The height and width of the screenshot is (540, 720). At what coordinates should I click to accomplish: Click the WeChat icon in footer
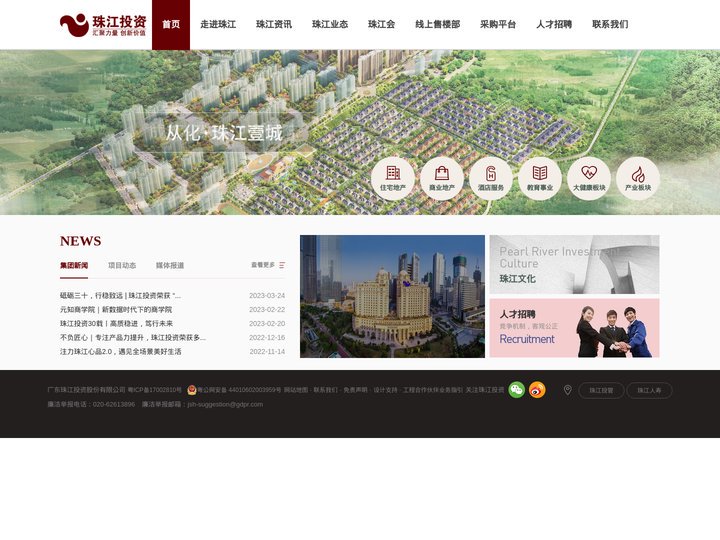point(517,390)
